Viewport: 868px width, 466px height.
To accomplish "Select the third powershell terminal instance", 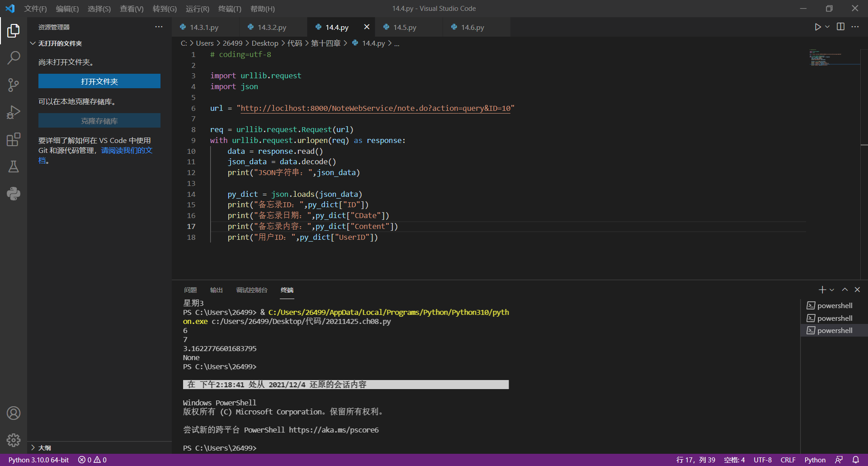I will pyautogui.click(x=835, y=331).
